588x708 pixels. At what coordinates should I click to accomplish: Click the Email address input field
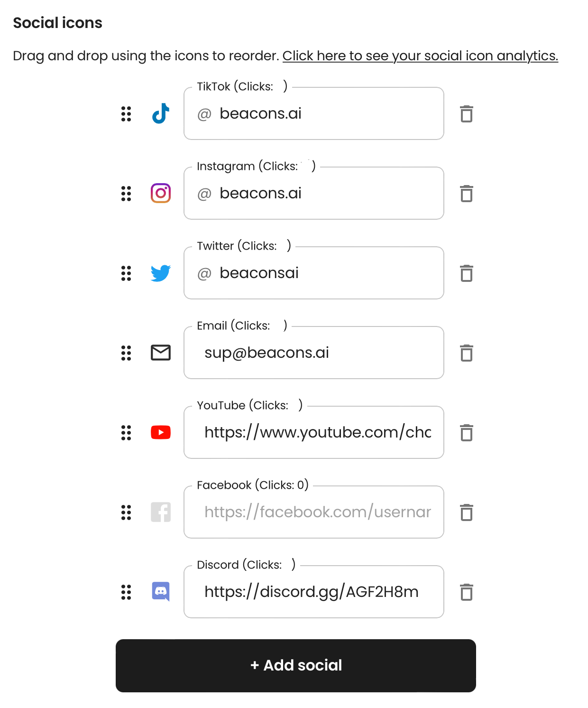pos(314,353)
